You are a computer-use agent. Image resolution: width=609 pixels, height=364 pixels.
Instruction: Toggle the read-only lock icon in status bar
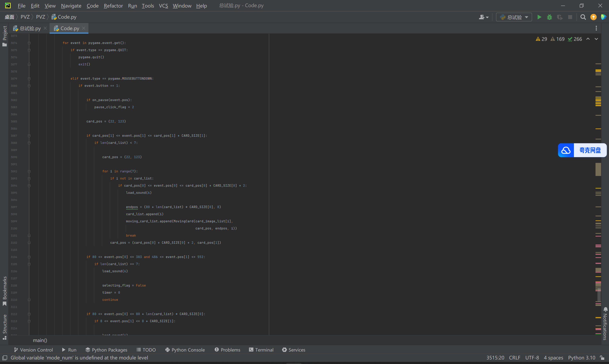tap(602, 358)
